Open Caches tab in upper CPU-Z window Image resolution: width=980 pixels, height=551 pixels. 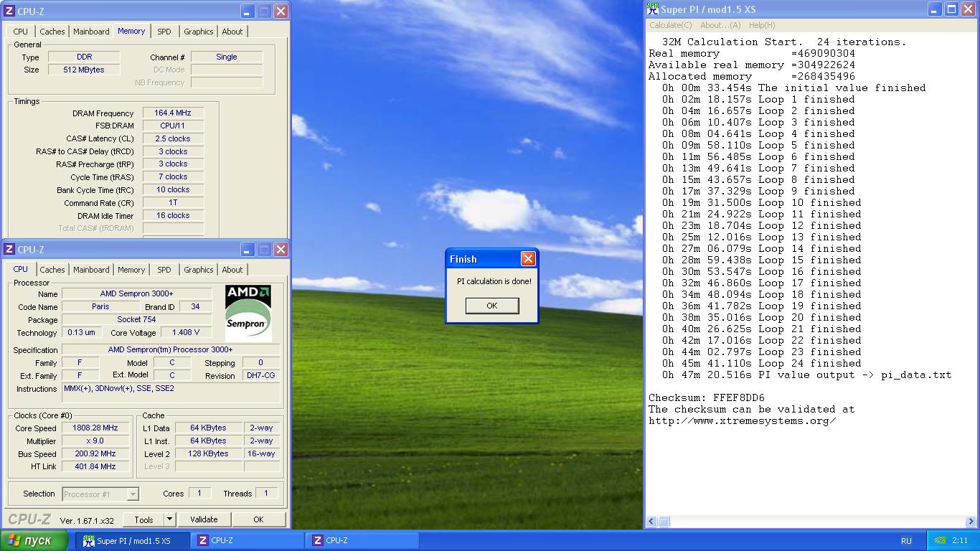click(x=52, y=32)
